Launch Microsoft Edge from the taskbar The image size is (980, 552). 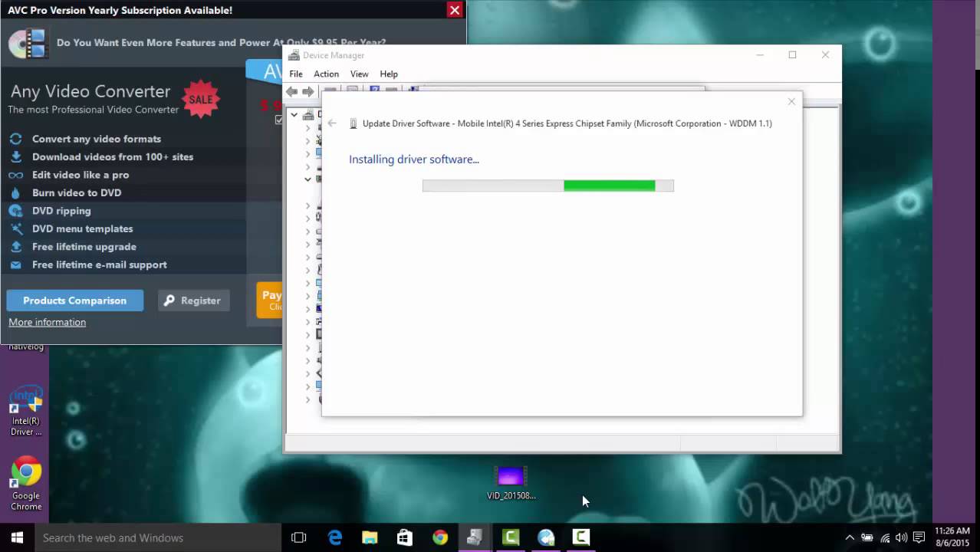pyautogui.click(x=335, y=537)
